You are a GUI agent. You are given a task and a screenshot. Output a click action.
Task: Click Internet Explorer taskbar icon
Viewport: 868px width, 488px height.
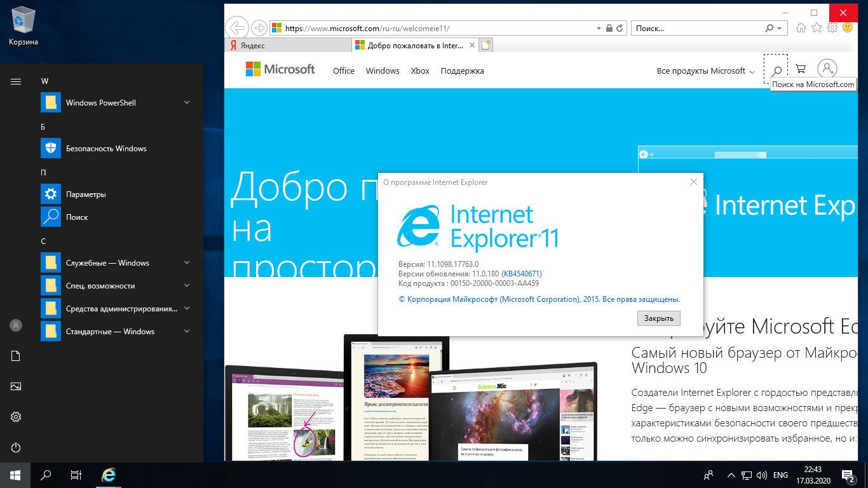109,475
